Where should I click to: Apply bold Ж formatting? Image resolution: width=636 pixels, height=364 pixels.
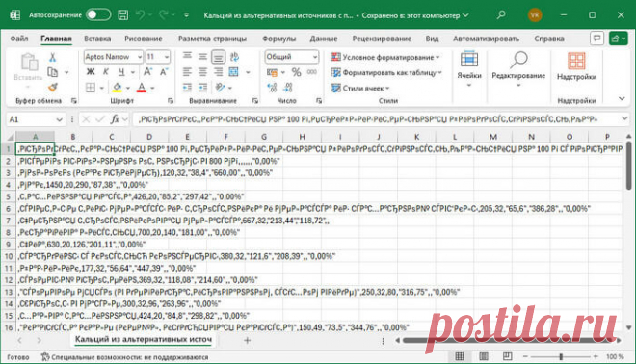click(91, 72)
